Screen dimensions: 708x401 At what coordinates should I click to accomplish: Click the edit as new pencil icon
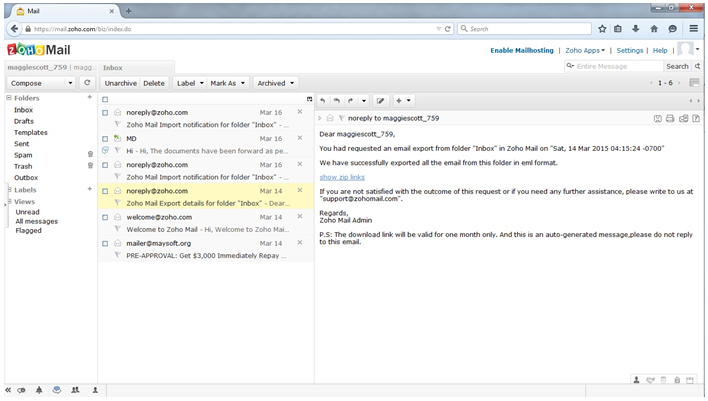(x=381, y=101)
